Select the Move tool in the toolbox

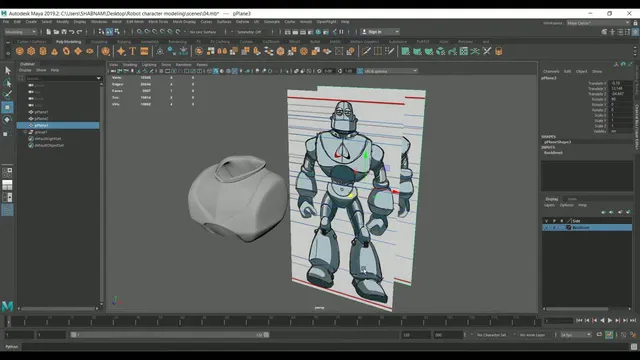[7, 107]
